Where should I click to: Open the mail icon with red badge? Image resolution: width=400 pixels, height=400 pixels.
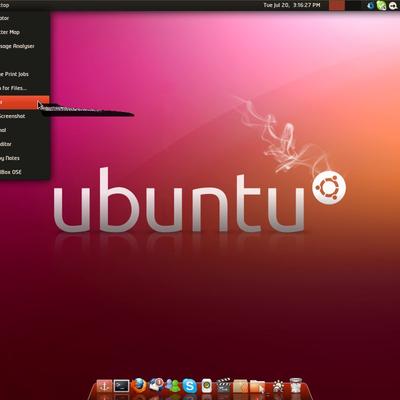(156, 385)
